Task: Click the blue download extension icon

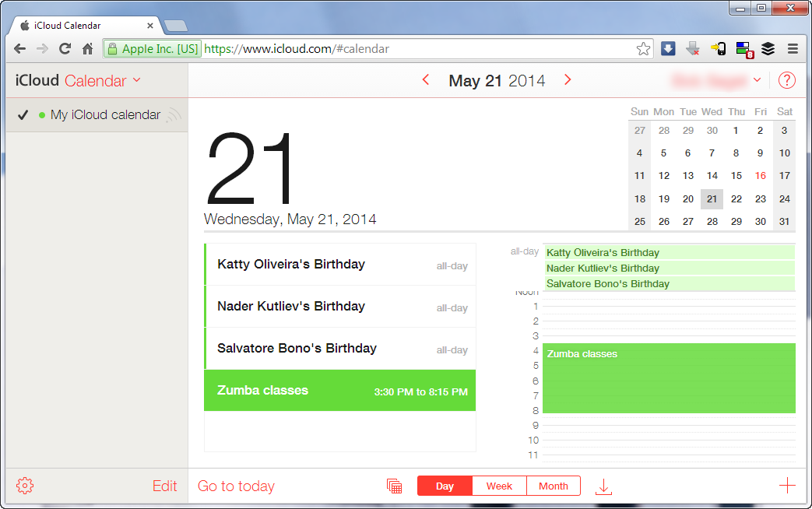Action: coord(668,49)
